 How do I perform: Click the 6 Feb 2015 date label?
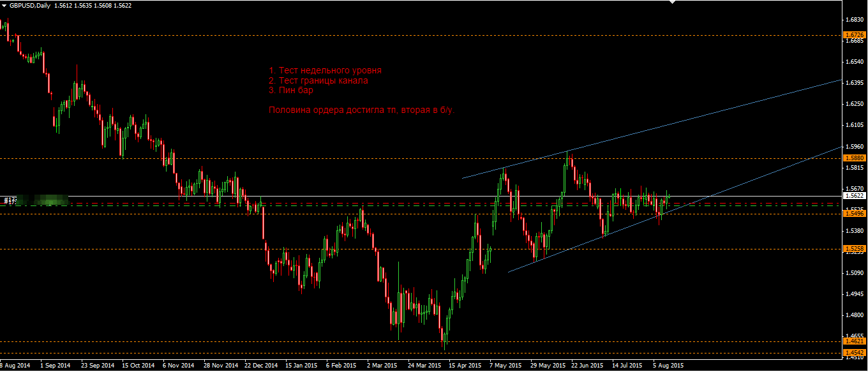pyautogui.click(x=341, y=366)
